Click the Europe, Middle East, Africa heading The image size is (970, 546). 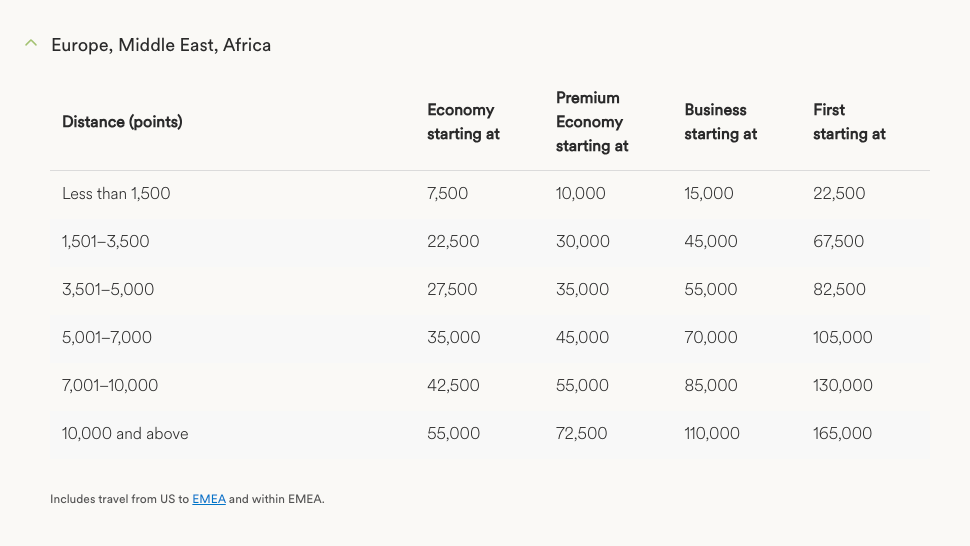161,45
